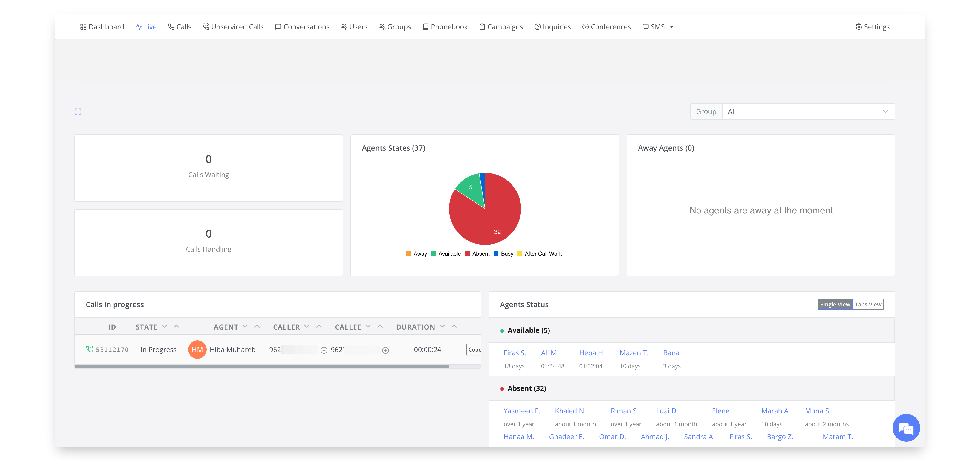Click the Coach button on the call row
This screenshot has height=461, width=980.
tap(474, 350)
